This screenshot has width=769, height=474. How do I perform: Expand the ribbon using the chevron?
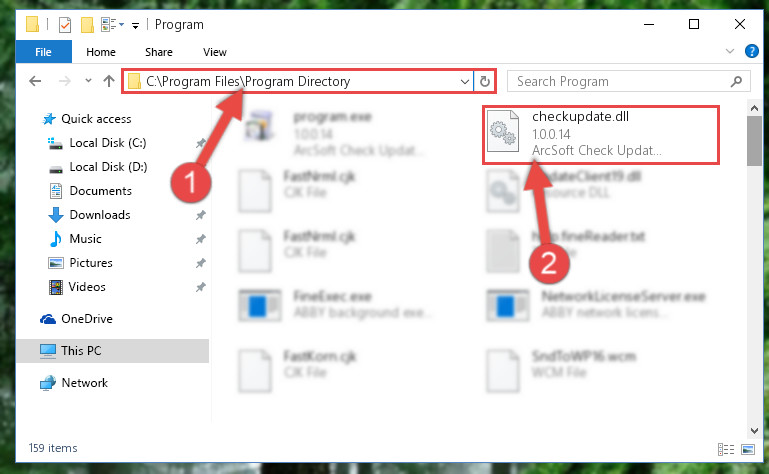pyautogui.click(x=730, y=51)
